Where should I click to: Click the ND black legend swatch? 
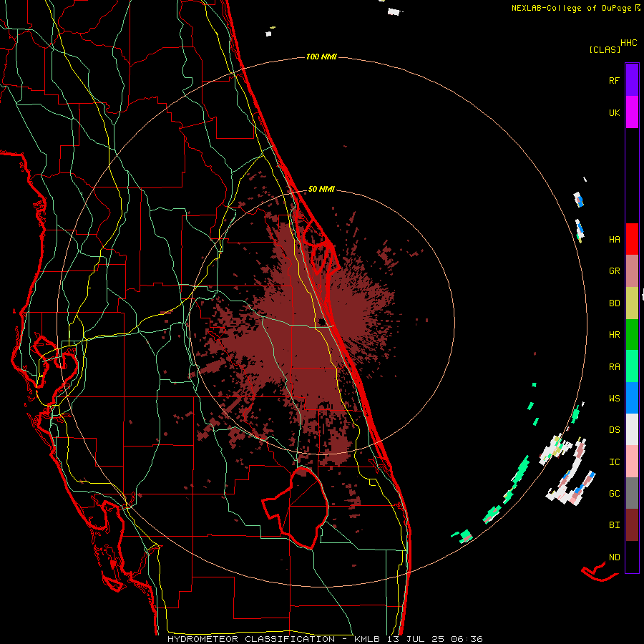click(632, 557)
